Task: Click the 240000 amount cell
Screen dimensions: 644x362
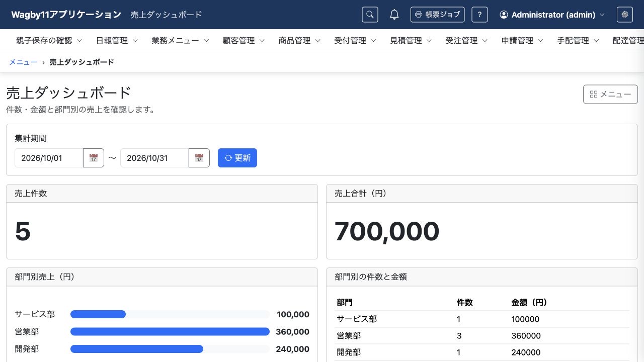Action: tap(526, 352)
